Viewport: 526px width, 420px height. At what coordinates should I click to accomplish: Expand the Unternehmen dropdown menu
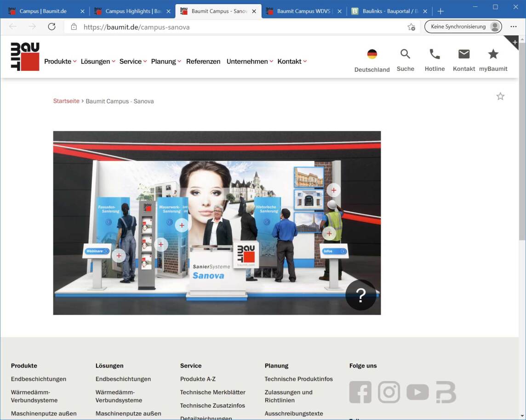pos(250,61)
